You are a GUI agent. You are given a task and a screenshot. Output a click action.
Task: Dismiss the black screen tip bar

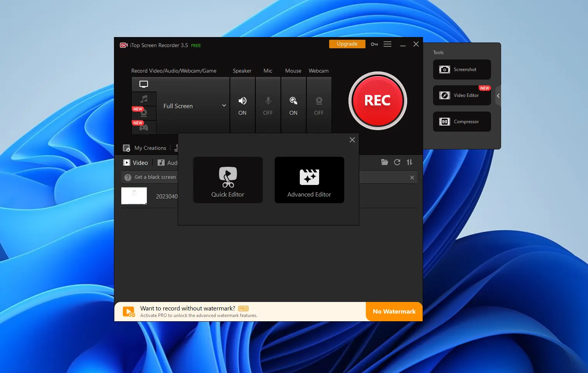(x=412, y=178)
